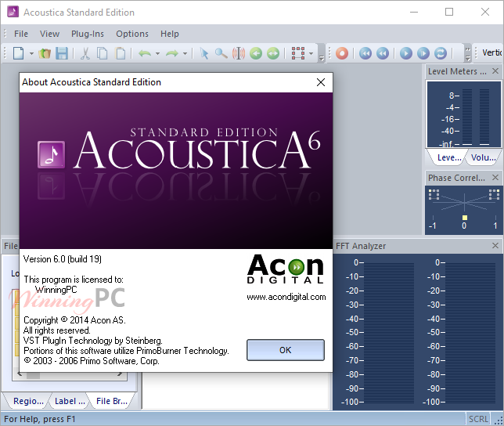Image resolution: width=504 pixels, height=426 pixels.
Task: Open transport toolbar overflow chevron
Action: (468, 53)
